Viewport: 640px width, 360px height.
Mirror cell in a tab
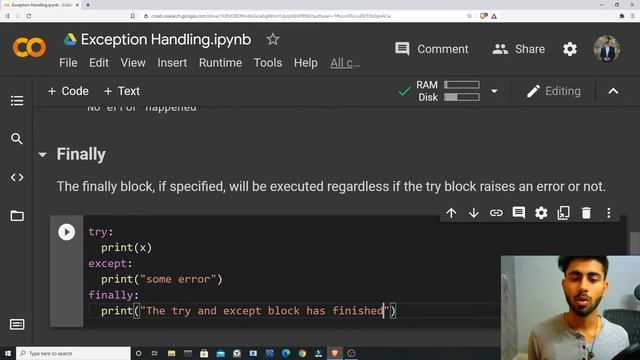563,213
